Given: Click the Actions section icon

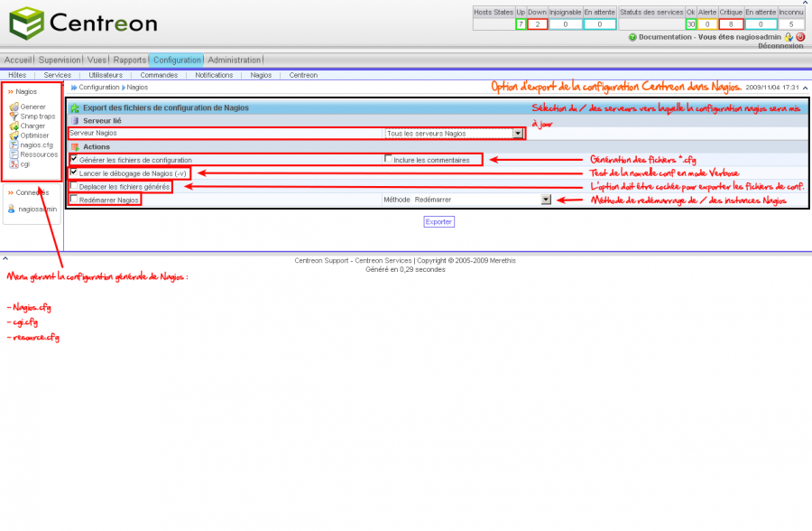Looking at the screenshot, I should pyautogui.click(x=75, y=147).
